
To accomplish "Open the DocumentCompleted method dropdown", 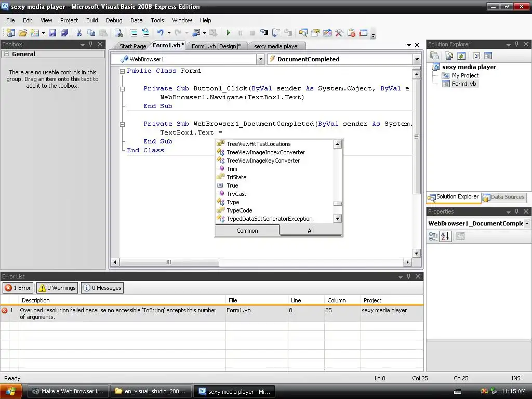I will [416, 59].
